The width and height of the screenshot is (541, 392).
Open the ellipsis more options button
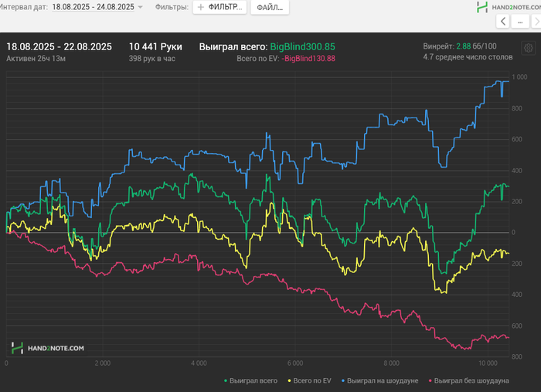click(521, 22)
